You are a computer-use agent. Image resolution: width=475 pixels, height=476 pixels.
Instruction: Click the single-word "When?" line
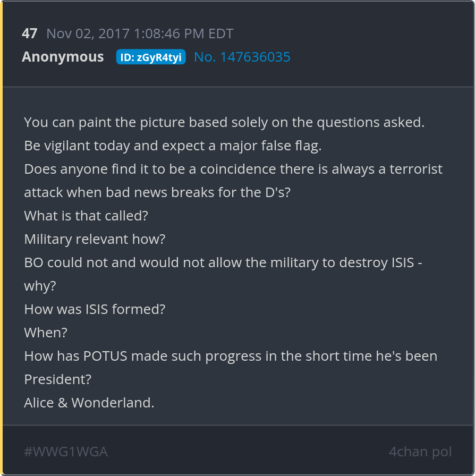click(x=46, y=333)
